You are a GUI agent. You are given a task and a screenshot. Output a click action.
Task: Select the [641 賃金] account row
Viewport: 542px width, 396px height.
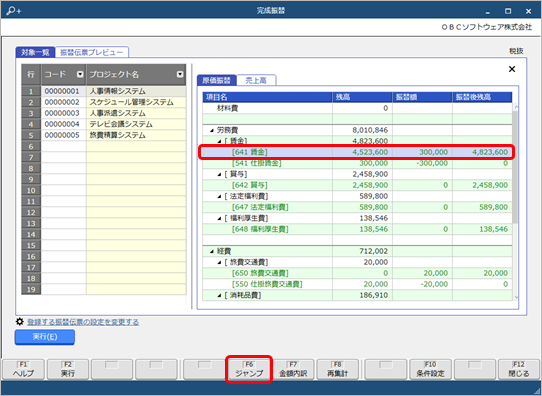click(357, 152)
